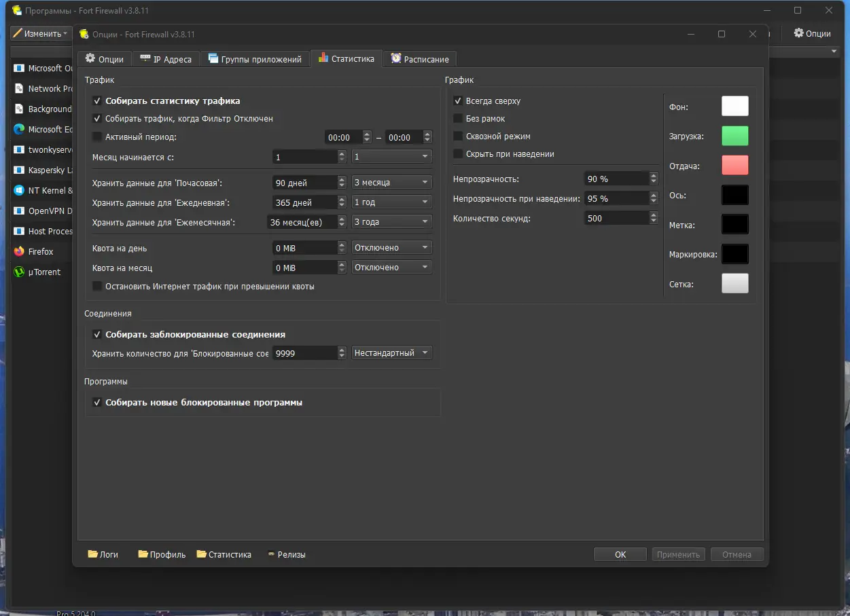Enable Остановить Интернет трафик при превышении квоты
The width and height of the screenshot is (850, 616).
tap(97, 287)
